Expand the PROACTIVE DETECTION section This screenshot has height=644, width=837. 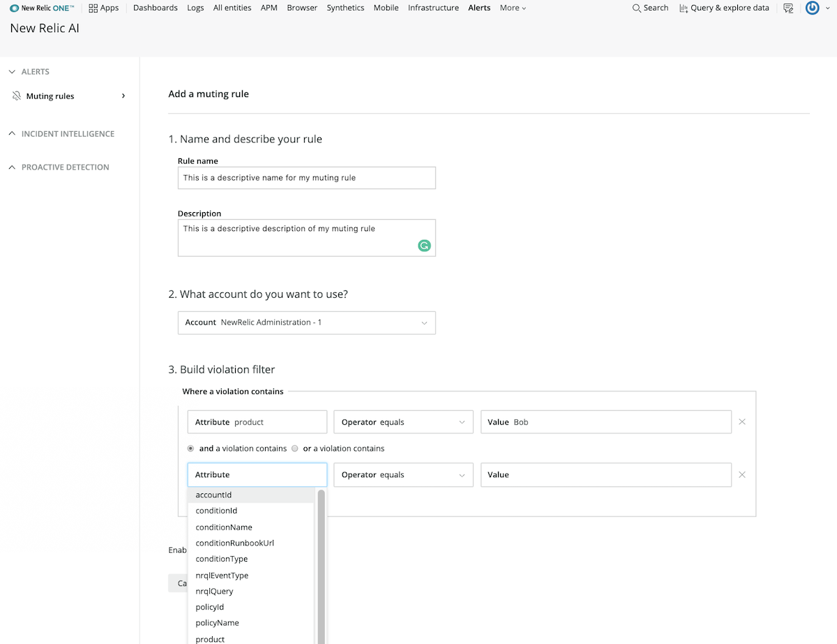(59, 167)
